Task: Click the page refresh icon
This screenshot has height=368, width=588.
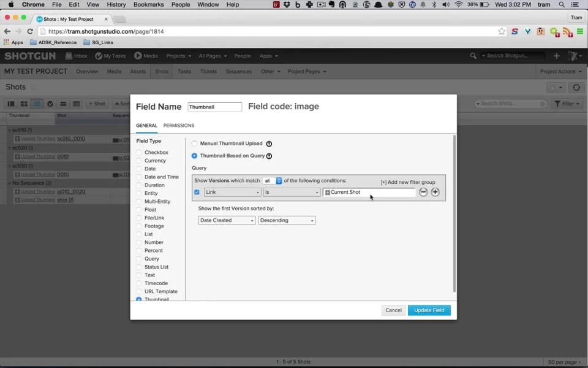Action: (576, 88)
